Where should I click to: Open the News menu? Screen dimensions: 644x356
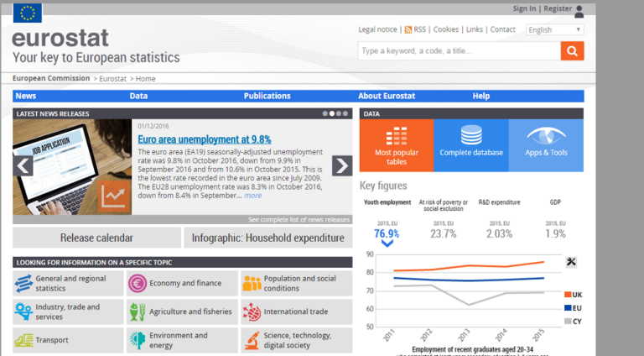pos(26,97)
